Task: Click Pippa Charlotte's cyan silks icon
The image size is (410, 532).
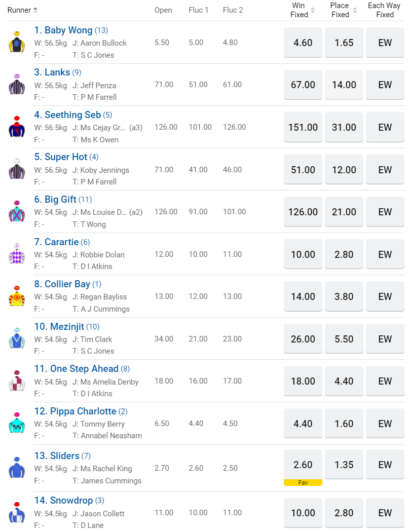Action: pyautogui.click(x=17, y=424)
